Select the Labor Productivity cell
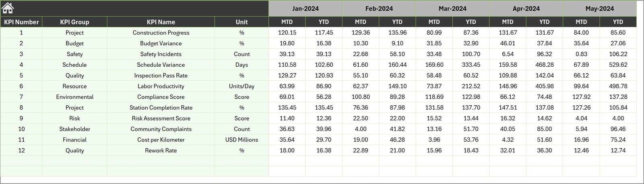Image resolution: width=644 pixels, height=184 pixels. coord(161,86)
